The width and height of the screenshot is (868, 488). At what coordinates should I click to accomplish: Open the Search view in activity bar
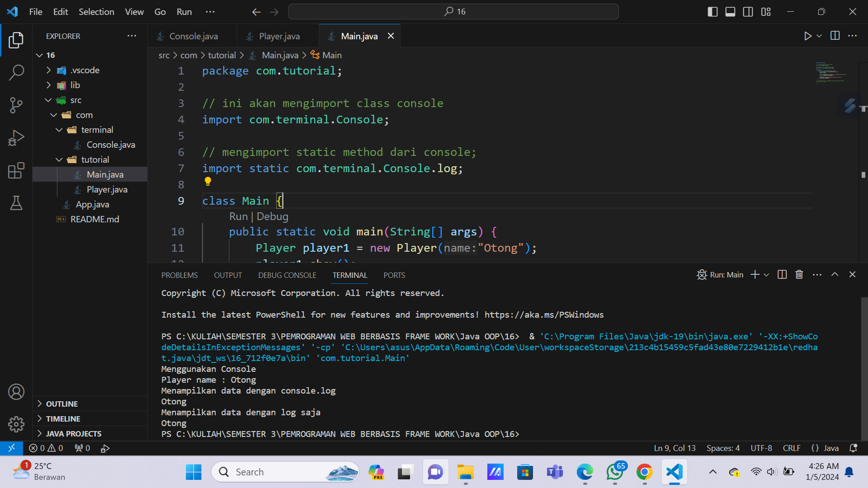point(16,72)
